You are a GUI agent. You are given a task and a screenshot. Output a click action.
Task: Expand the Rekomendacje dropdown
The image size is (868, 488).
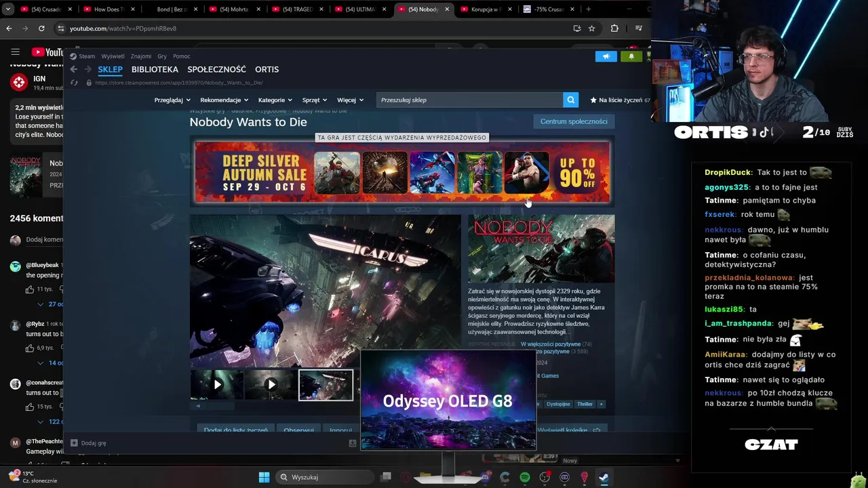coord(224,100)
